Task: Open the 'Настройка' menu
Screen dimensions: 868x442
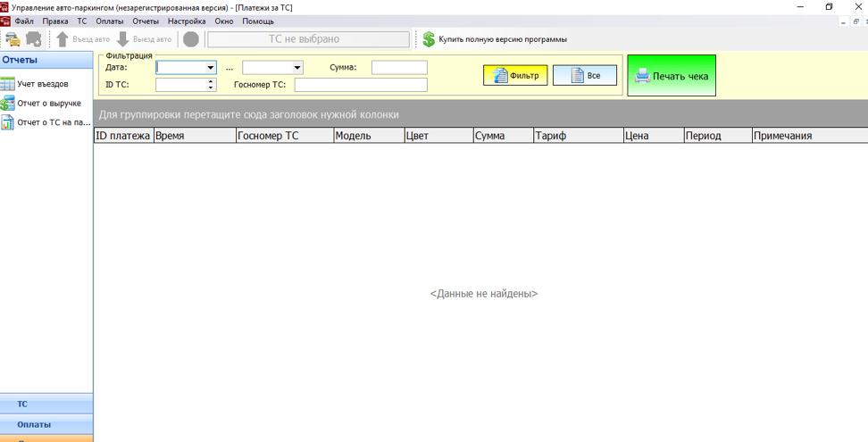Action: tap(187, 21)
